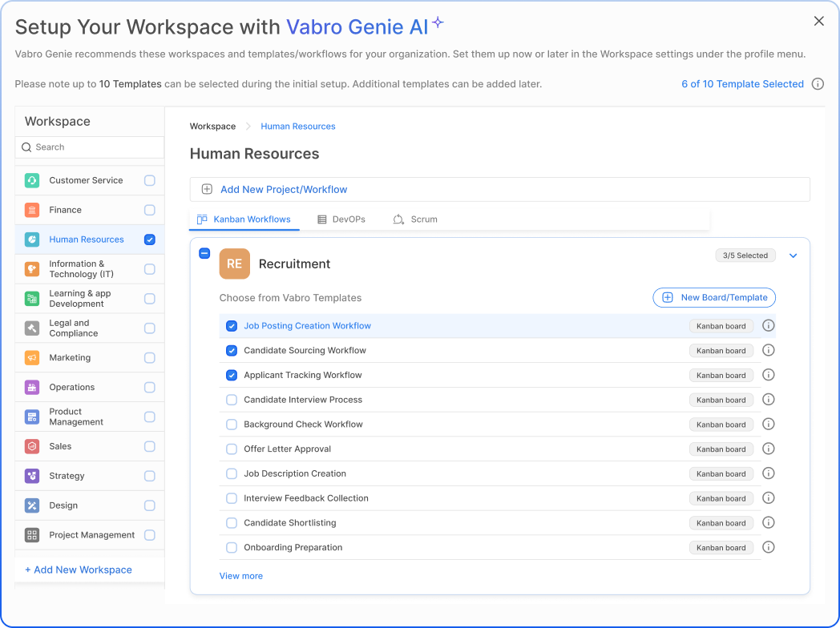Viewport: 840px width, 628px height.
Task: Switch to the DevOPs tab
Action: (341, 219)
